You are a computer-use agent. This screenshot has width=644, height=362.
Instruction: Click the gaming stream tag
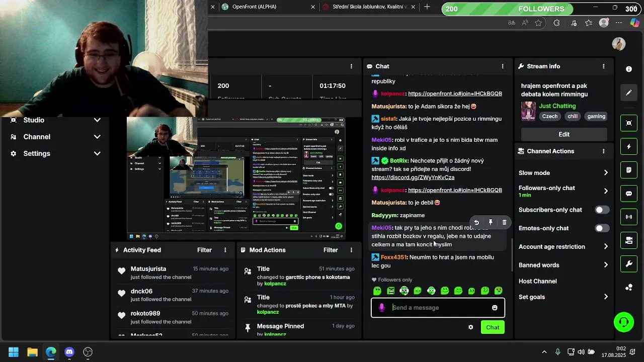click(x=596, y=116)
